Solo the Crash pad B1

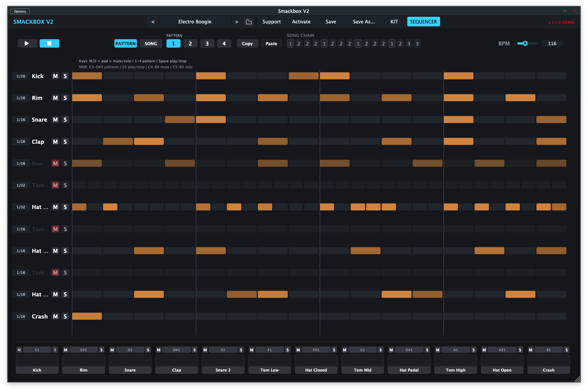coord(567,350)
